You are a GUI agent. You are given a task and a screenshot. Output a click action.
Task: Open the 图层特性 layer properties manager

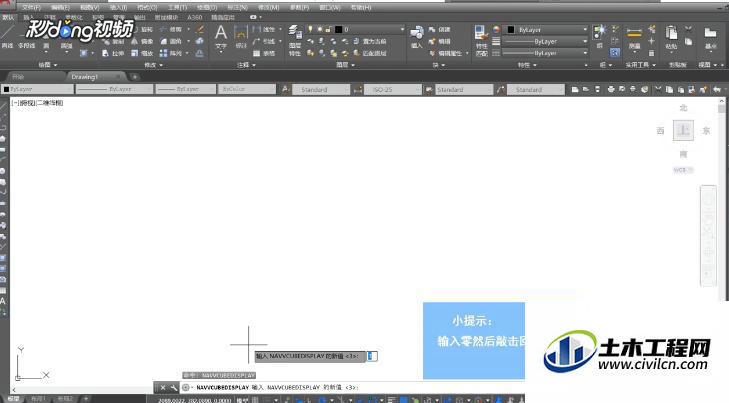pos(295,40)
